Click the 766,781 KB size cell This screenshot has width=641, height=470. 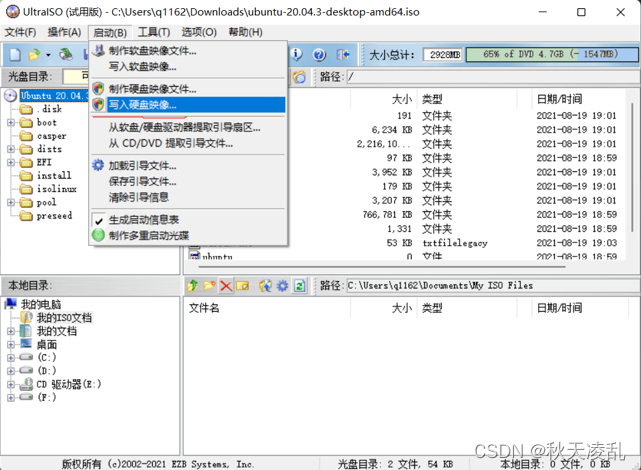387,215
